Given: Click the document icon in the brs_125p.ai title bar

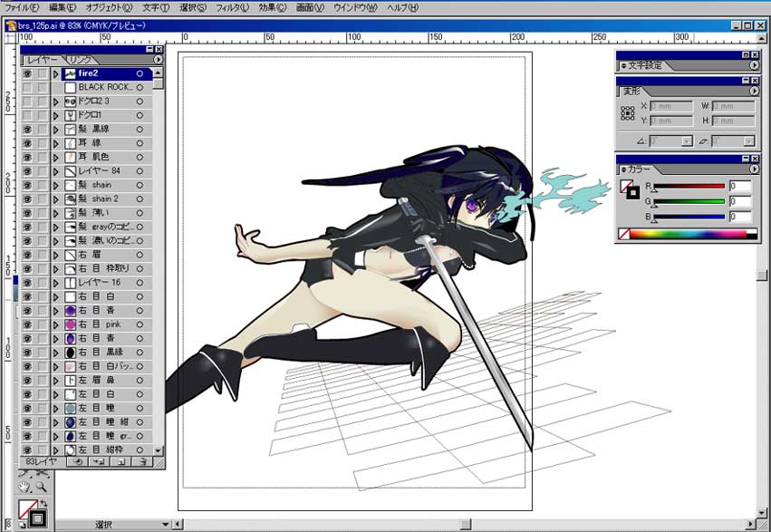Looking at the screenshot, I should pyautogui.click(x=11, y=25).
